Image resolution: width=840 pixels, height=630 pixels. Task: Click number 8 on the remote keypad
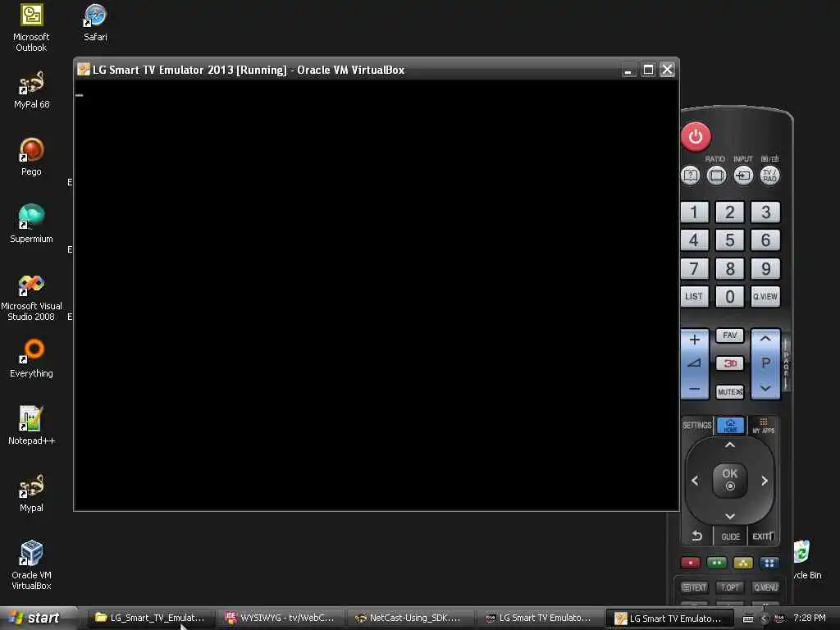pyautogui.click(x=729, y=268)
